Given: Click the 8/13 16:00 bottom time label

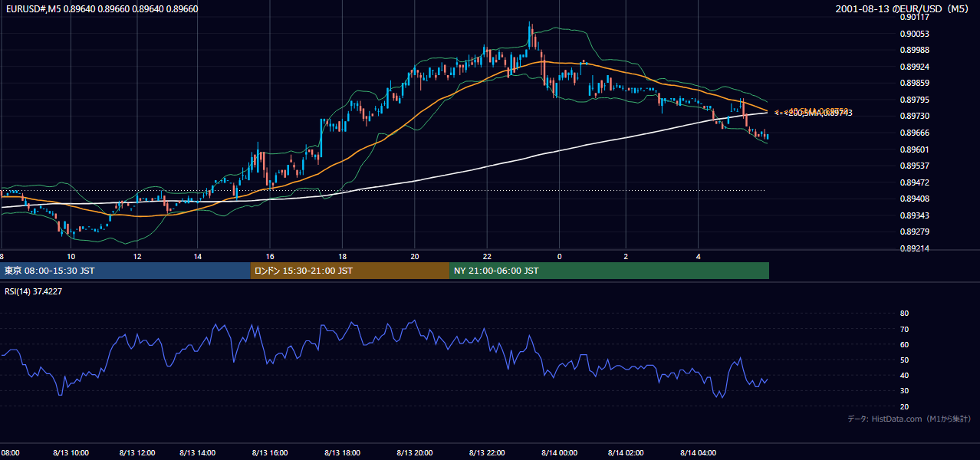Looking at the screenshot, I should [x=270, y=453].
